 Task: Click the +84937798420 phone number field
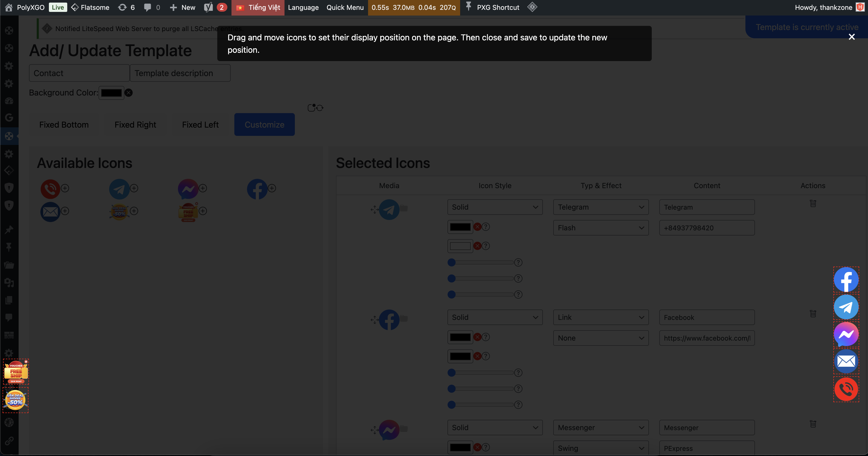pos(707,228)
